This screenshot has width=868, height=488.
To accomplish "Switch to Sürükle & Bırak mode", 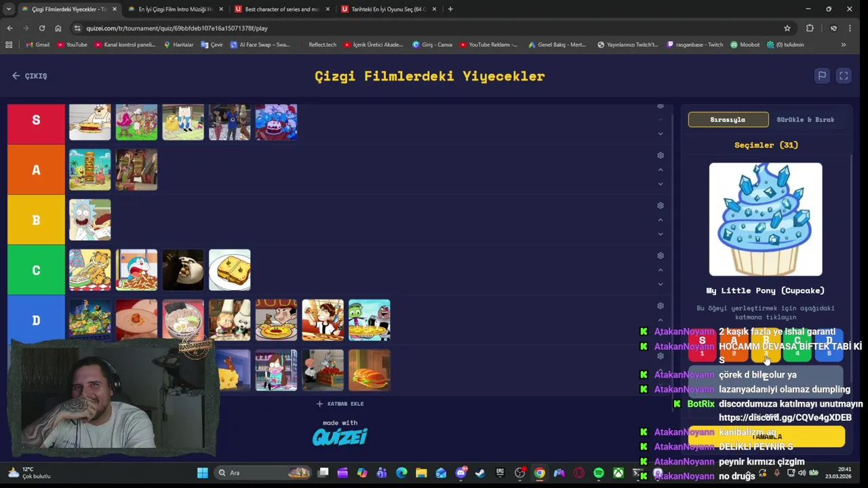I will coord(805,120).
